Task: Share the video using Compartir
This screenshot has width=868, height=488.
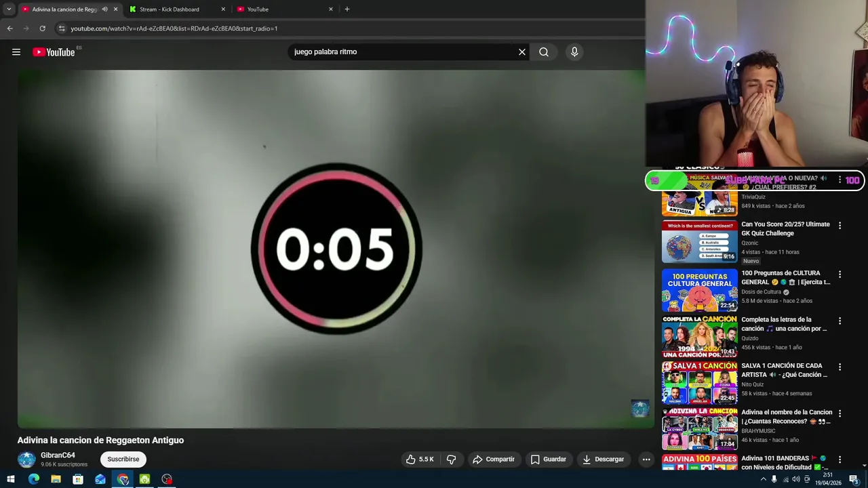Action: [x=494, y=460]
